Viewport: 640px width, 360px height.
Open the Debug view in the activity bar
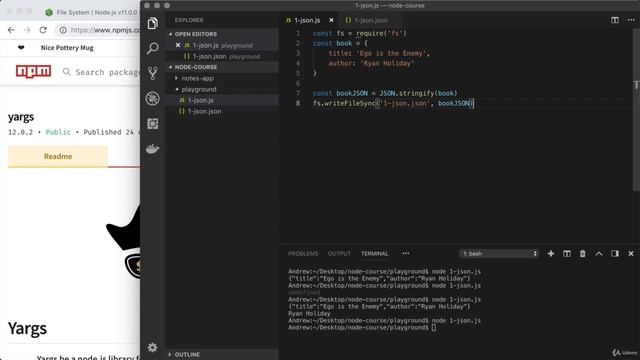point(153,98)
